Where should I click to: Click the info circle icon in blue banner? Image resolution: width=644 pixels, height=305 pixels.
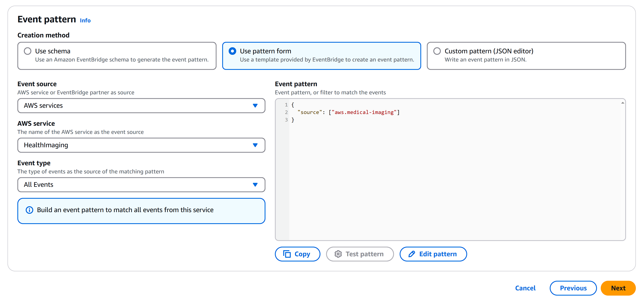pyautogui.click(x=29, y=210)
